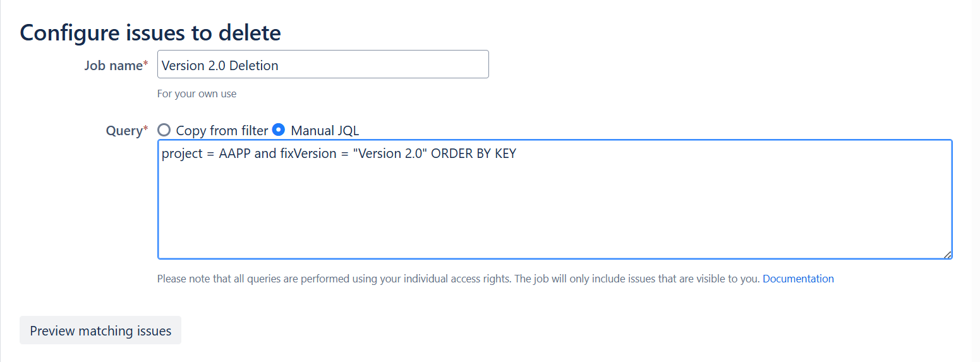This screenshot has height=362, width=980.
Task: Click the access rights note text
Action: pos(458,279)
